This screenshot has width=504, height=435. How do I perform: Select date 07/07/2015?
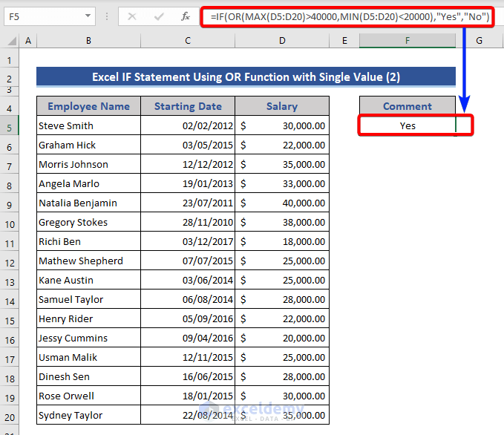(x=188, y=261)
